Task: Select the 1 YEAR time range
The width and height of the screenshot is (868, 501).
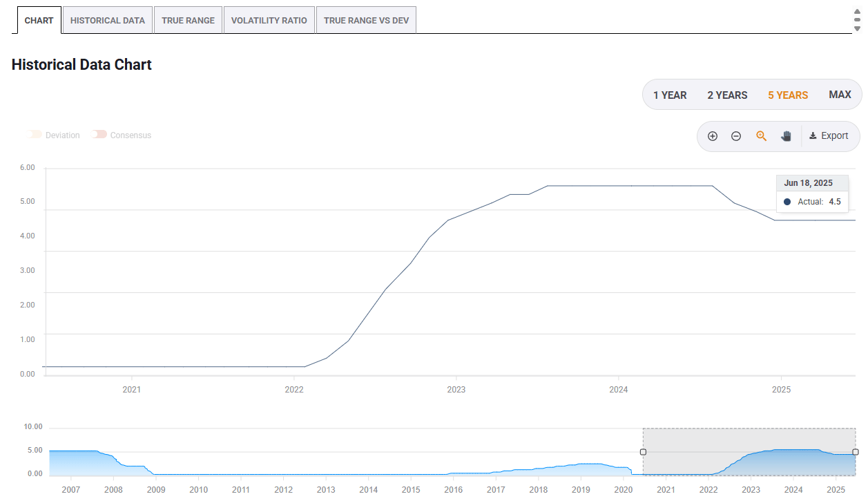Action: [669, 95]
